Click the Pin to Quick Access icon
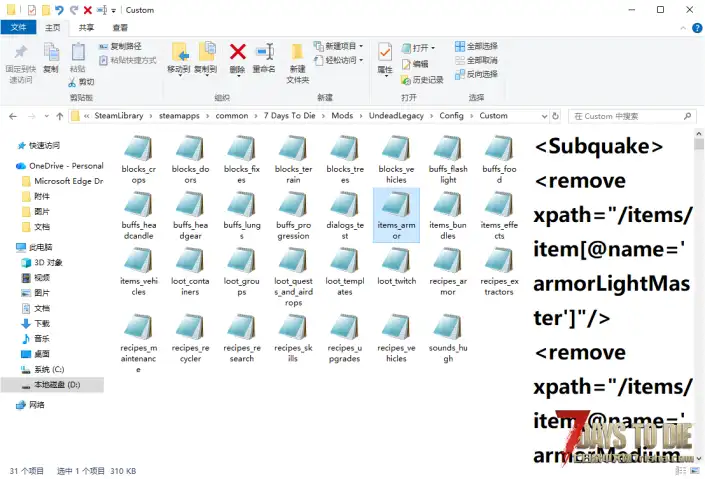 [21, 52]
